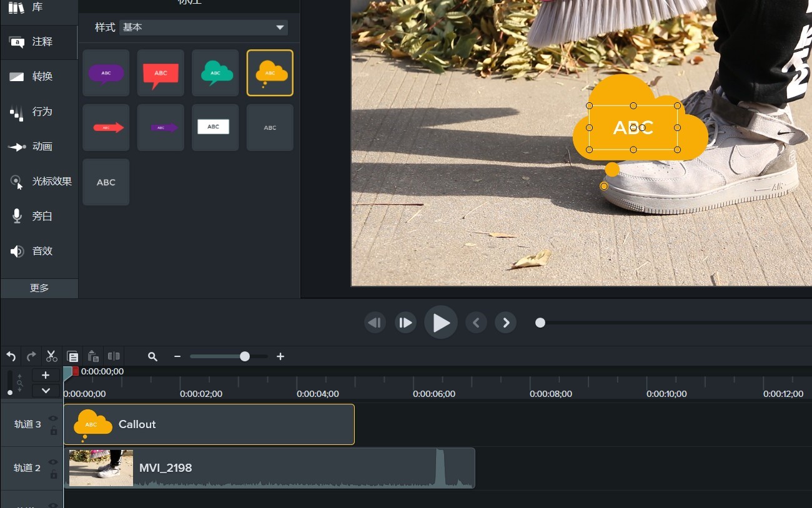Toggle visibility of 轨道 2
Viewport: 812px width, 508px height.
[x=53, y=462]
